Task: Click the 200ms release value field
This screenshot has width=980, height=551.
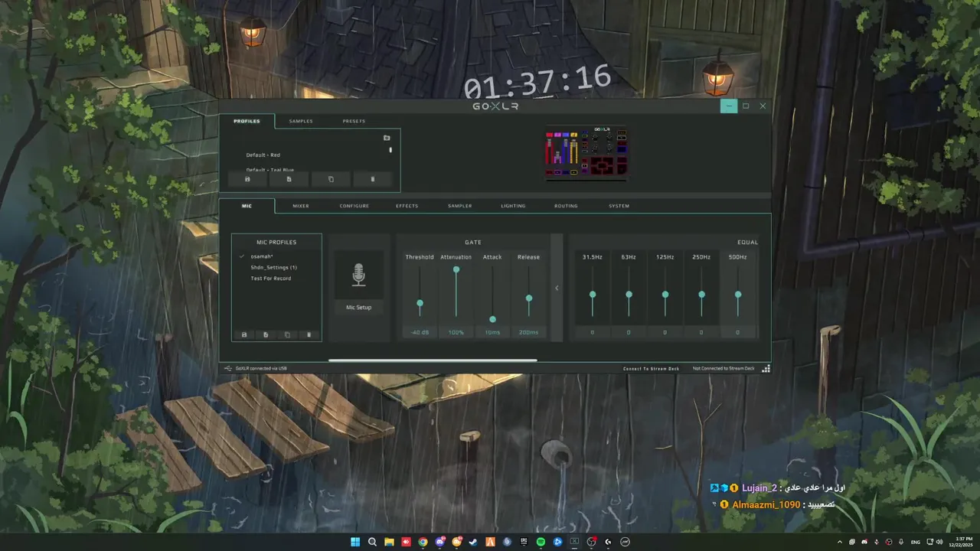Action: 528,332
